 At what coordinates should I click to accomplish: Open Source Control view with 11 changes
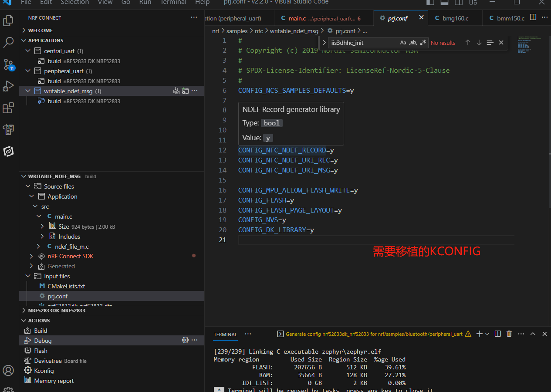point(9,64)
